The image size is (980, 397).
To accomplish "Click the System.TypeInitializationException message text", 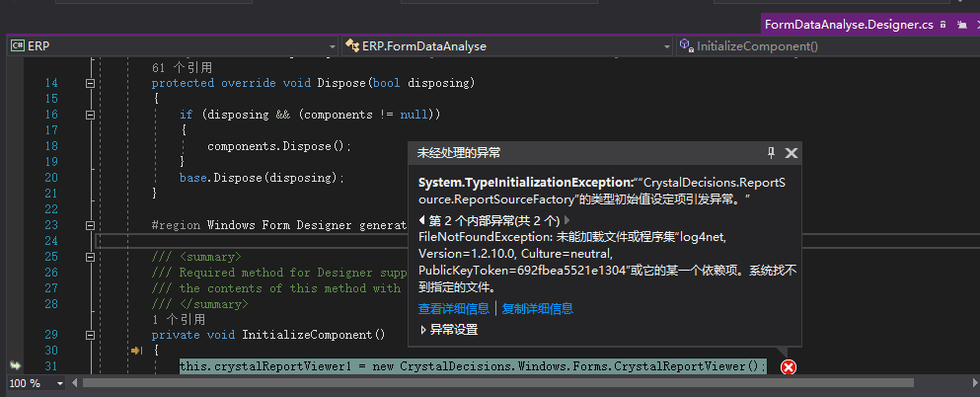I will point(601,192).
